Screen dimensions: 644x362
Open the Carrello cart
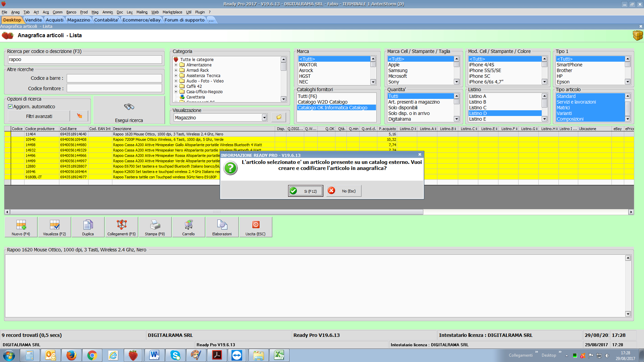[x=189, y=227]
